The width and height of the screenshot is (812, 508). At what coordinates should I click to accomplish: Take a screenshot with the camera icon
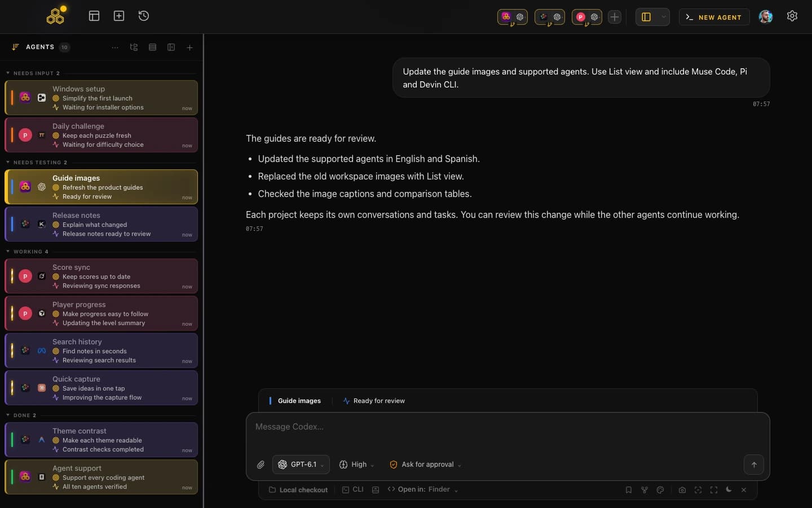coord(682,490)
